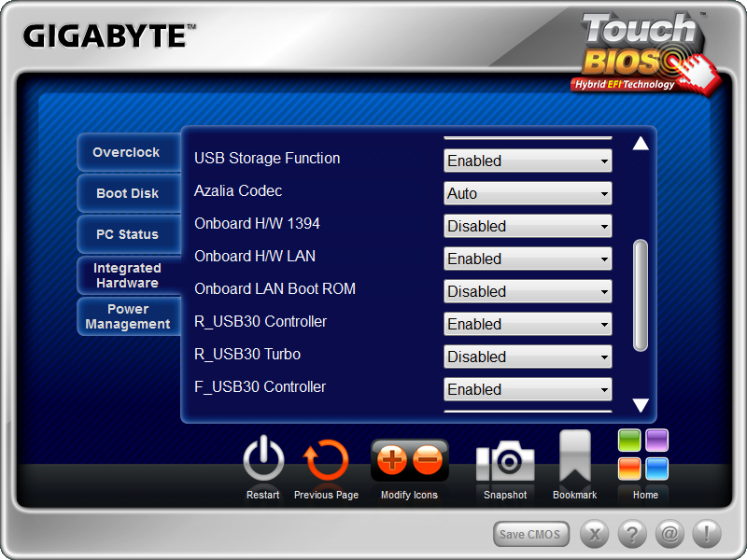This screenshot has width=747, height=560.
Task: Expand the R_USB30 Controller dropdown
Action: click(x=528, y=324)
